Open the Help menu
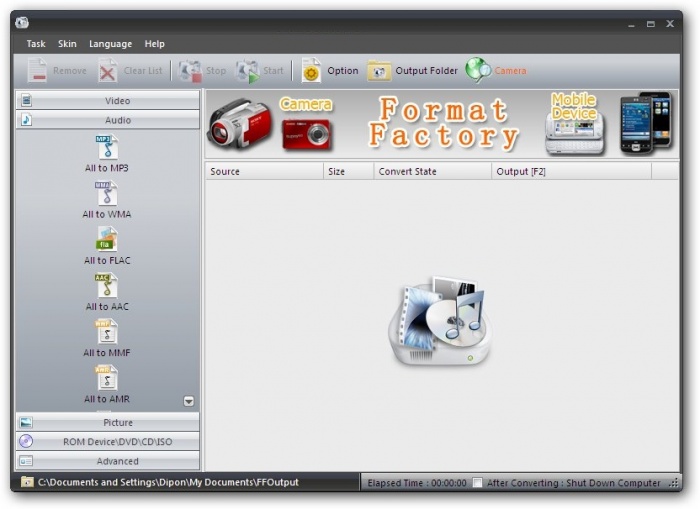Image resolution: width=700 pixels, height=509 pixels. 154,44
